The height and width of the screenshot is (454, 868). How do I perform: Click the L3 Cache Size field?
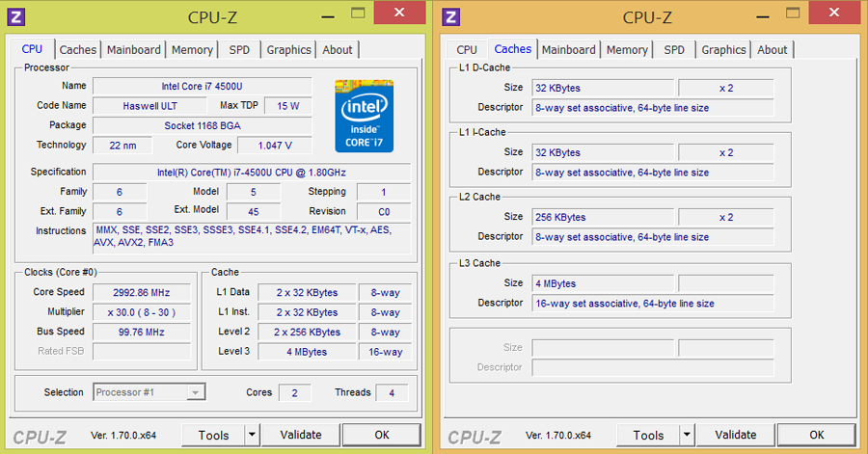603,283
